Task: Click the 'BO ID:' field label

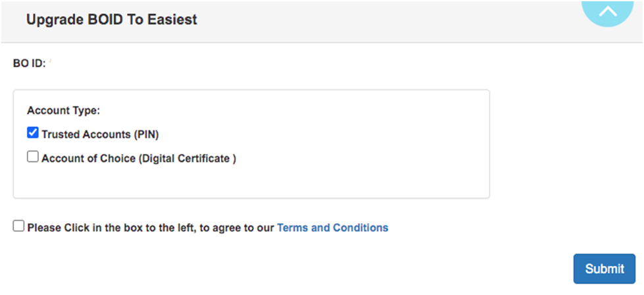Action: 29,65
